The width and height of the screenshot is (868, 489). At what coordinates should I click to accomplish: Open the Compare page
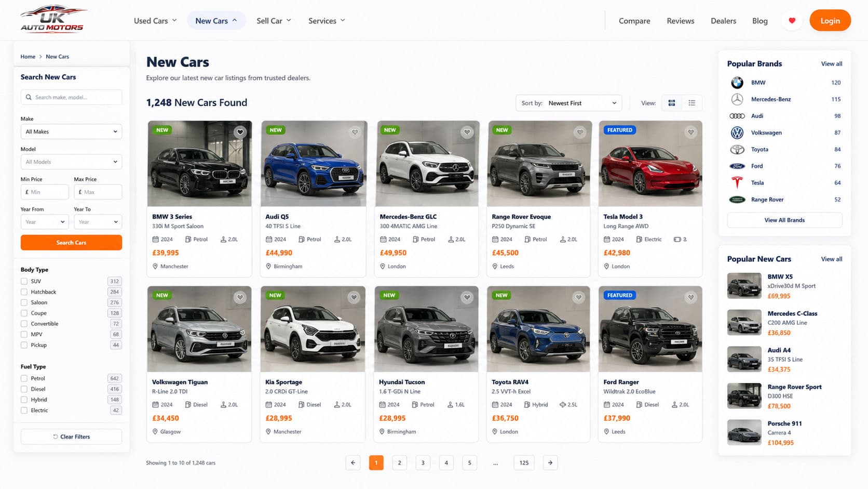(634, 21)
